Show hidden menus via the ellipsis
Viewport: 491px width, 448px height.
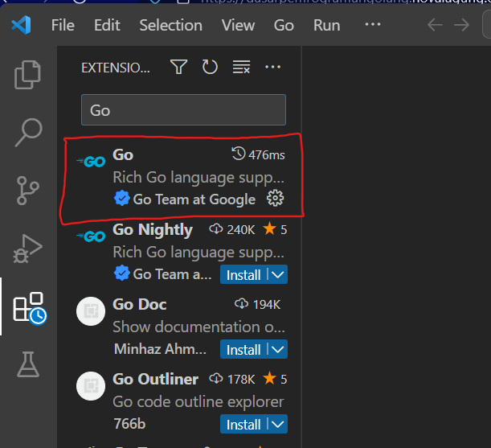pyautogui.click(x=373, y=24)
